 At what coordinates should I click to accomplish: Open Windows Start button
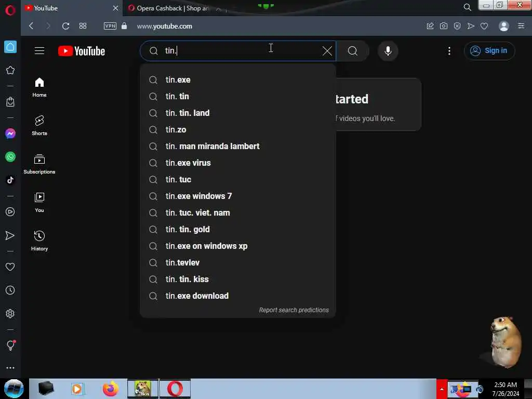pos(14,389)
